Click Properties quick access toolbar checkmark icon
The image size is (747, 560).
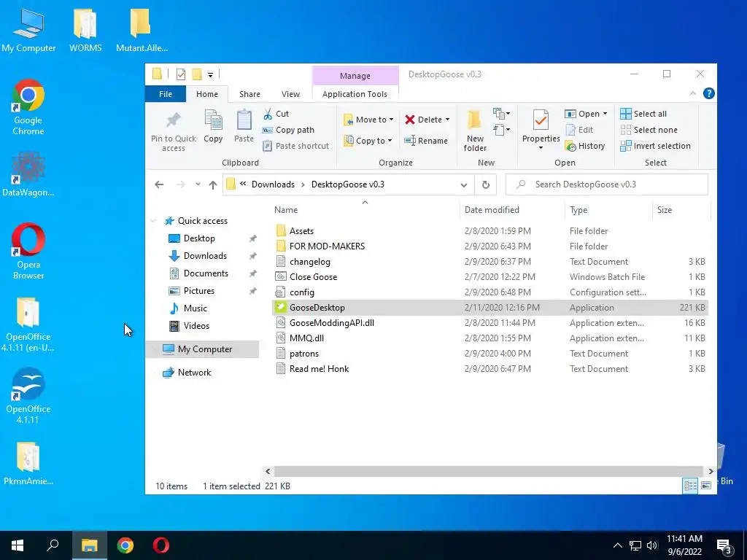click(181, 74)
